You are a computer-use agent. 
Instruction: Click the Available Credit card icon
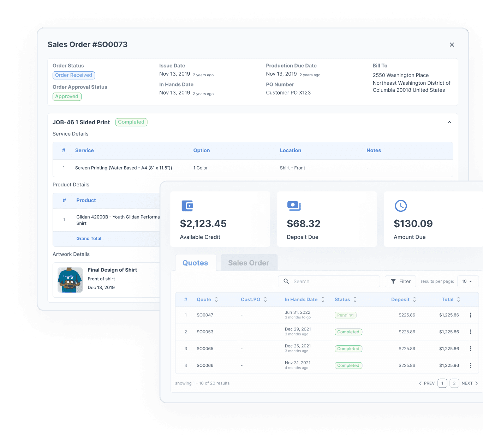(x=187, y=206)
